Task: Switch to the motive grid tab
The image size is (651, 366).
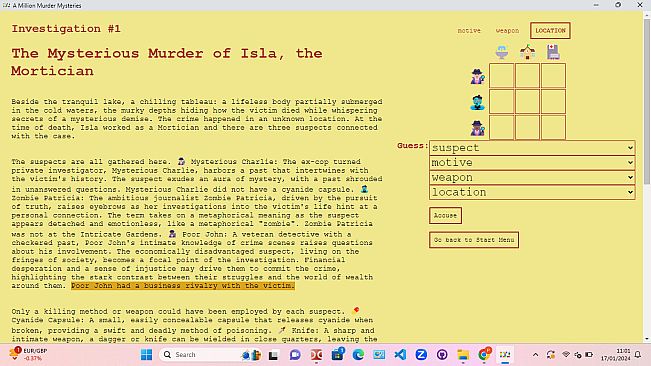Action: click(469, 30)
